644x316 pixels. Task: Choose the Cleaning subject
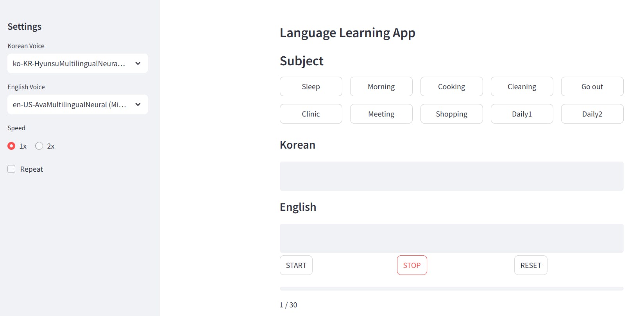tap(522, 86)
